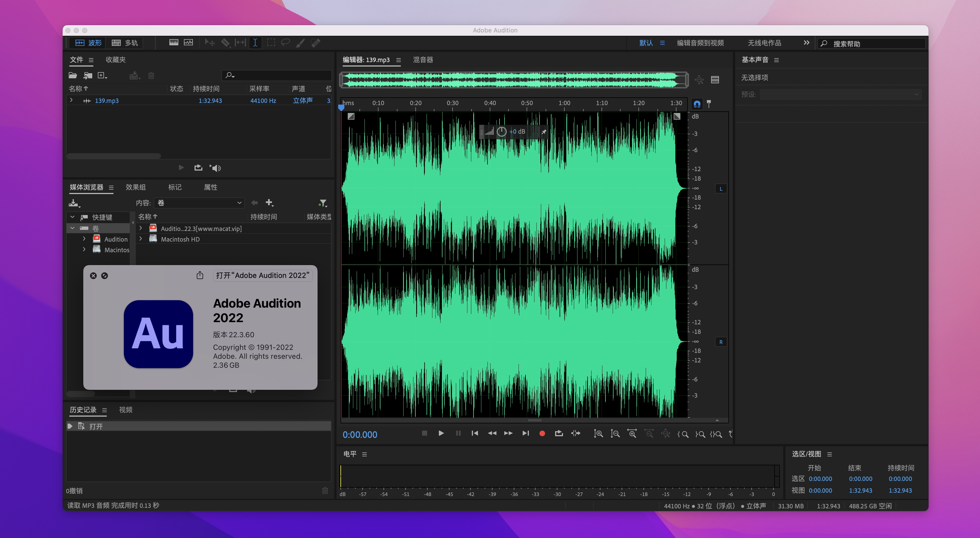Screen dimensions: 980x538
Task: Select the Spot Healing Brush tool
Action: coord(315,43)
